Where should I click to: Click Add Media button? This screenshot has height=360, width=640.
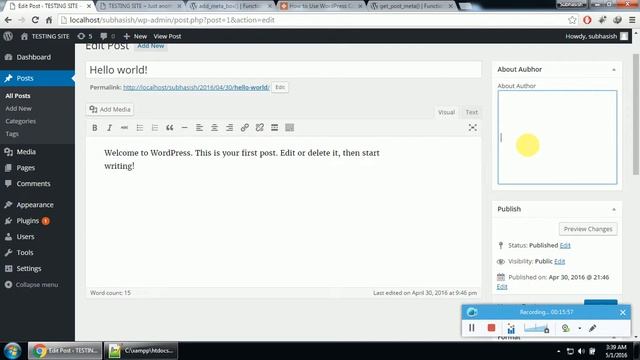[x=110, y=109]
